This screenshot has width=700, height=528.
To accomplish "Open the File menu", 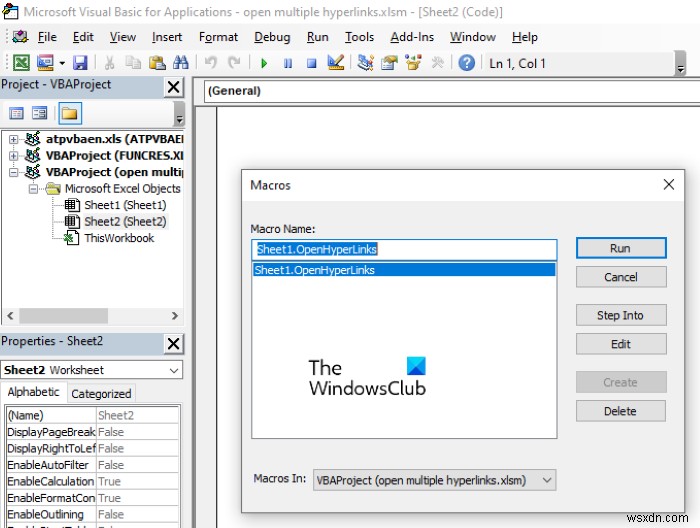I will tap(47, 37).
